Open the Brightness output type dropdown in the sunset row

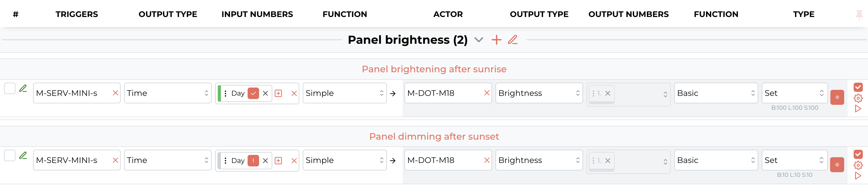point(539,160)
